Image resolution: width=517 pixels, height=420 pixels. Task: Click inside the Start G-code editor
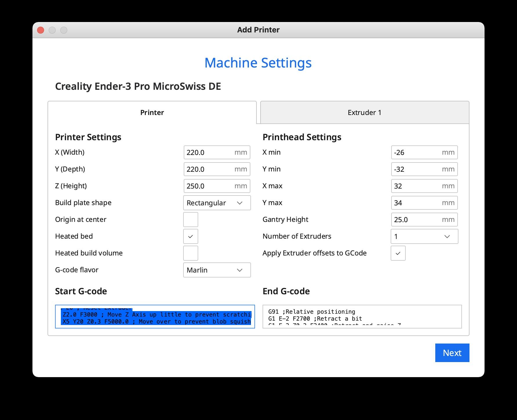154,317
